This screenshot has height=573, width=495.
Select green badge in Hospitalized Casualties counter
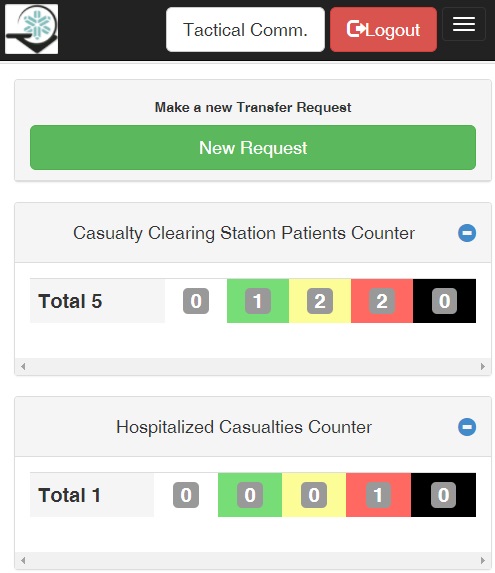250,495
